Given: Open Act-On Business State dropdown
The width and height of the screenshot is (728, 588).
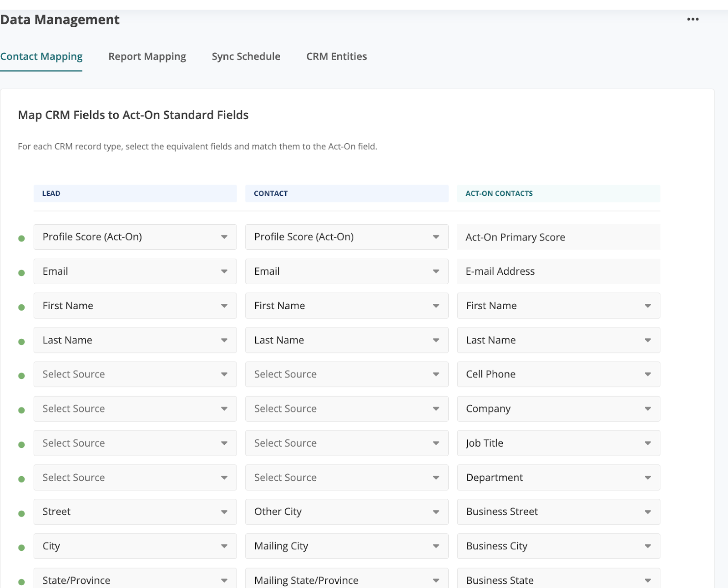Looking at the screenshot, I should point(558,578).
